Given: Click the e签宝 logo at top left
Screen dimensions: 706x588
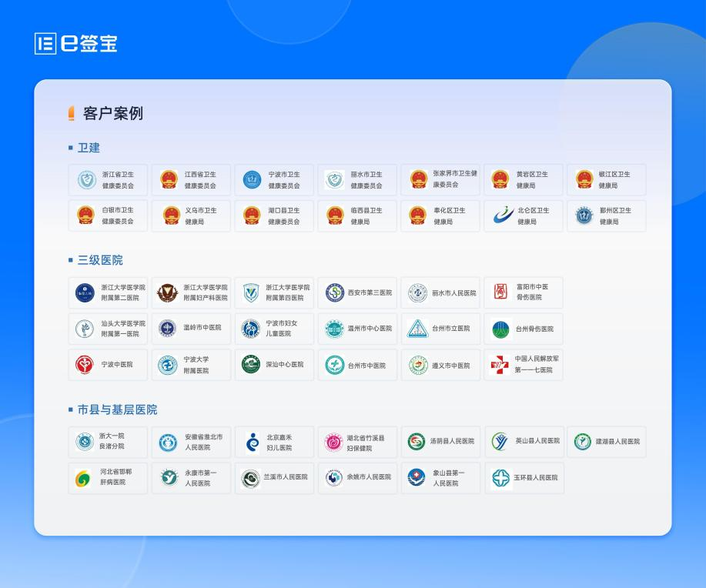Looking at the screenshot, I should (x=75, y=44).
